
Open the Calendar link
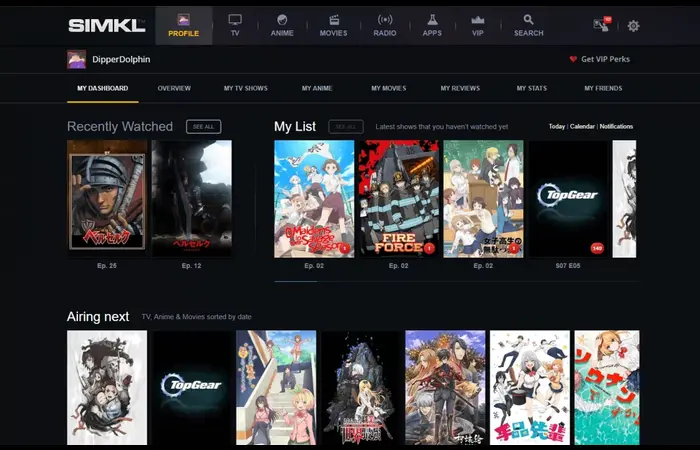pyautogui.click(x=582, y=126)
